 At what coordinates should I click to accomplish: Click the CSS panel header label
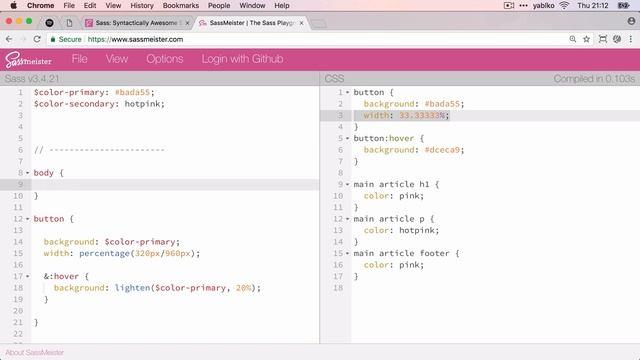334,78
